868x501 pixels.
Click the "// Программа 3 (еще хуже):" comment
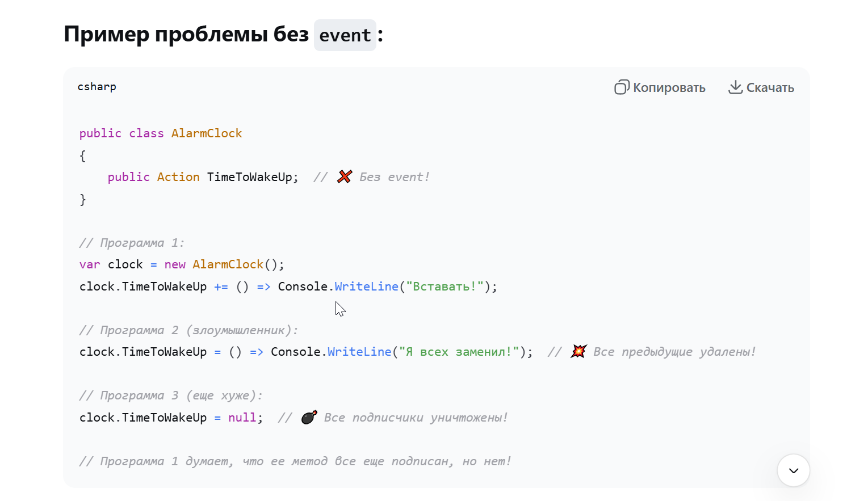171,395
